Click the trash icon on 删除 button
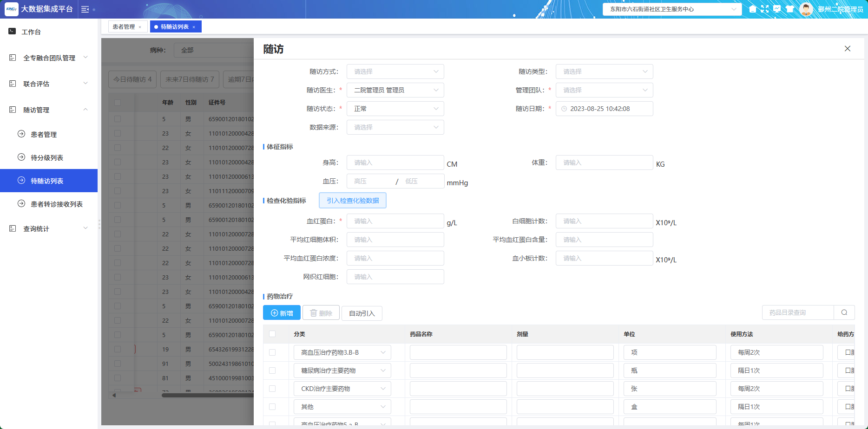868x429 pixels. (314, 313)
